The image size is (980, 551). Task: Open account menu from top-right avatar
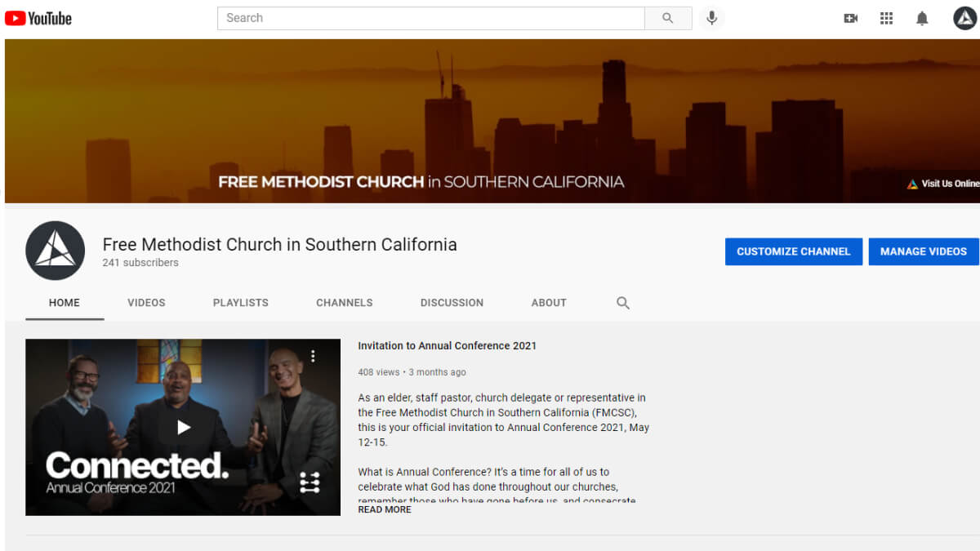click(965, 18)
